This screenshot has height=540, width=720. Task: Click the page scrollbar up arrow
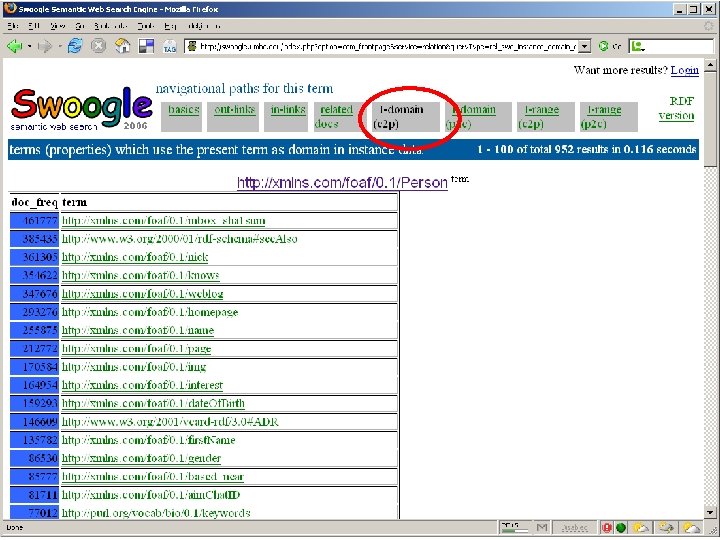pos(710,66)
